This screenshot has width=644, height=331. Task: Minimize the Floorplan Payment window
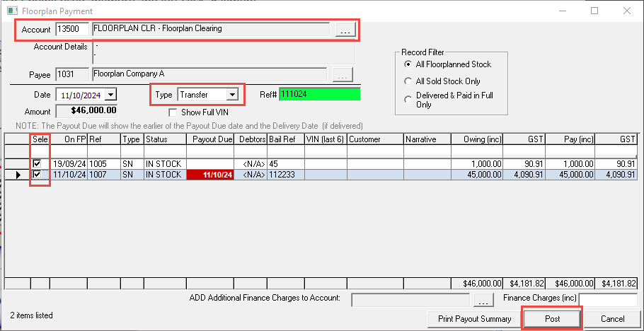562,11
